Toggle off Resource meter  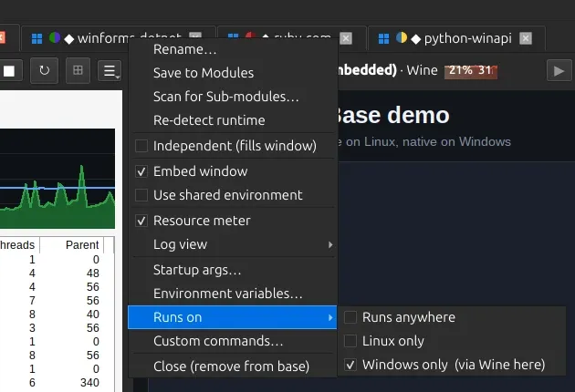pos(141,221)
